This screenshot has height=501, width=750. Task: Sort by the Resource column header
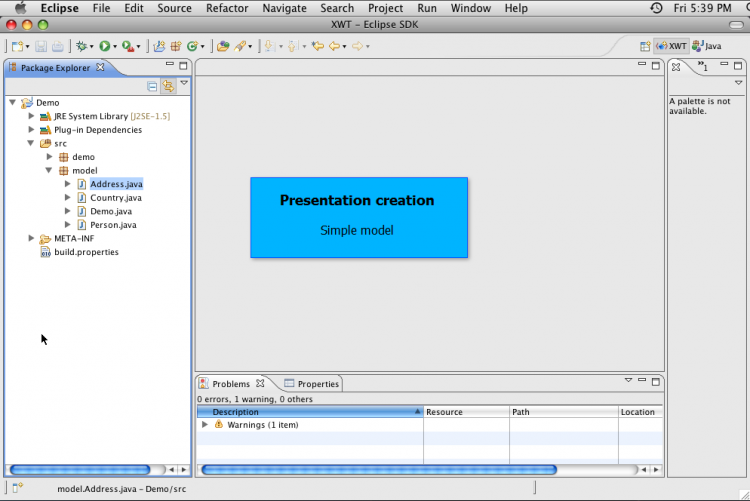(x=465, y=412)
